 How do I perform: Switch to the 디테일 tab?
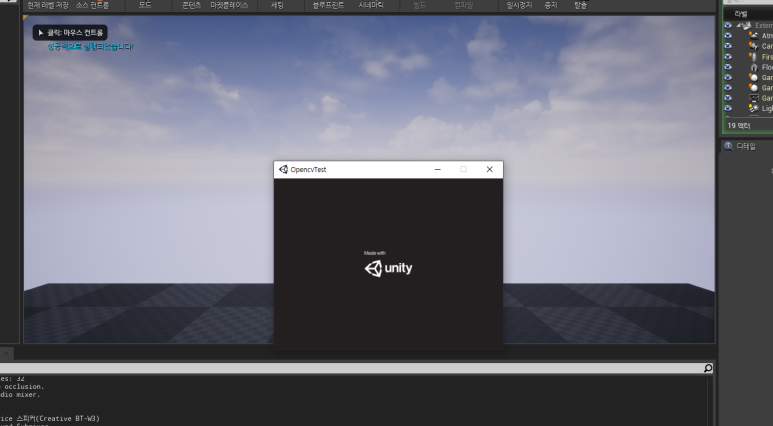click(746, 146)
